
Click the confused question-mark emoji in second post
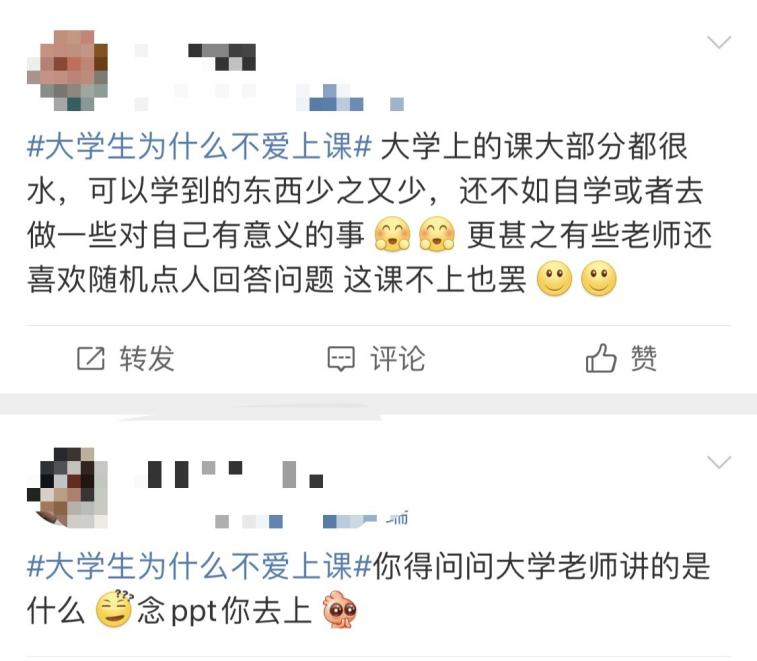coord(114,608)
